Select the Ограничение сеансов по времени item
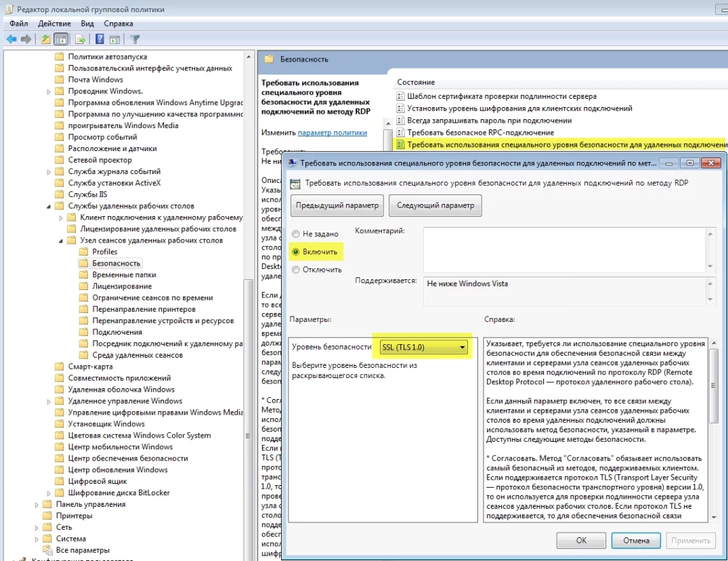728x561 pixels. pyautogui.click(x=152, y=297)
